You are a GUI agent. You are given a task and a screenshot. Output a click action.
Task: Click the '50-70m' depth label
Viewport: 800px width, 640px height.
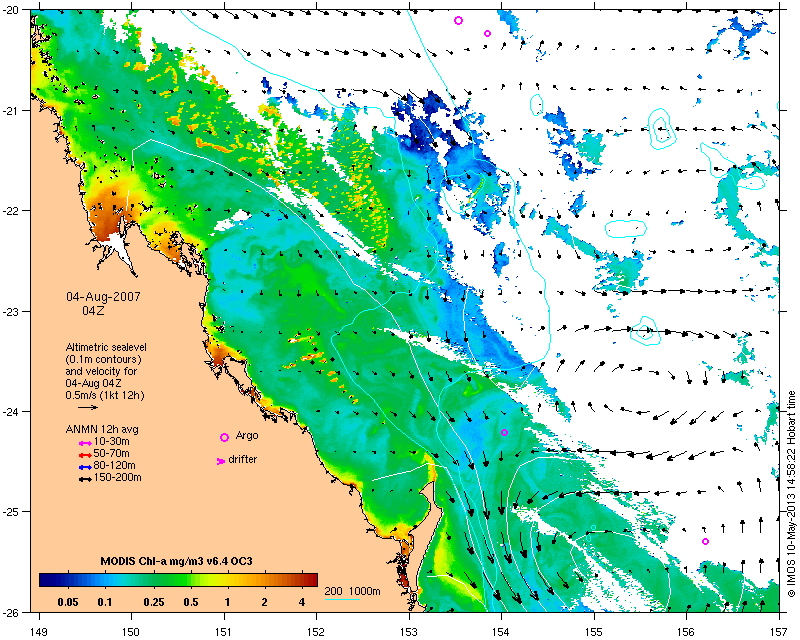click(x=112, y=454)
